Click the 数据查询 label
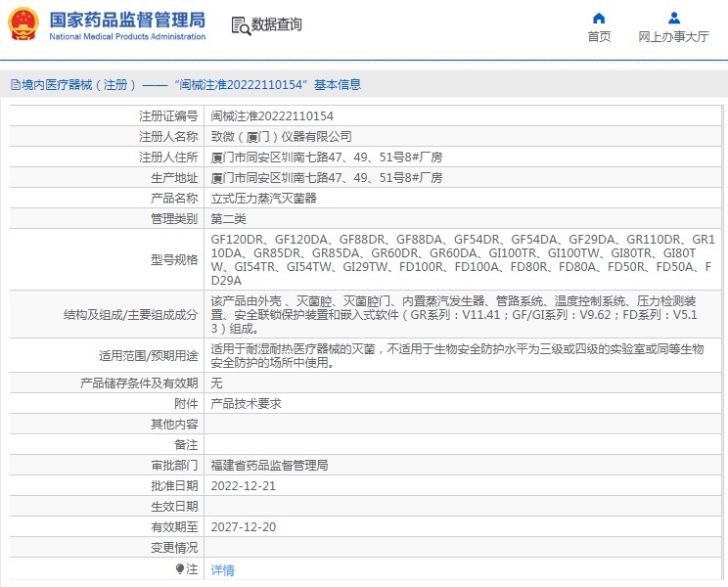This screenshot has width=728, height=587. tap(277, 24)
